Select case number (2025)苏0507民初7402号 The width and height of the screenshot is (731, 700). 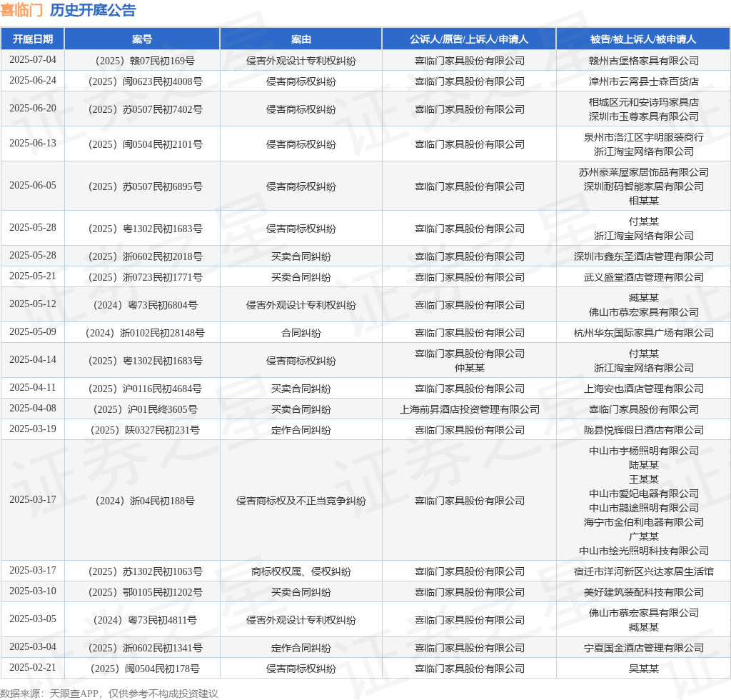click(x=145, y=109)
